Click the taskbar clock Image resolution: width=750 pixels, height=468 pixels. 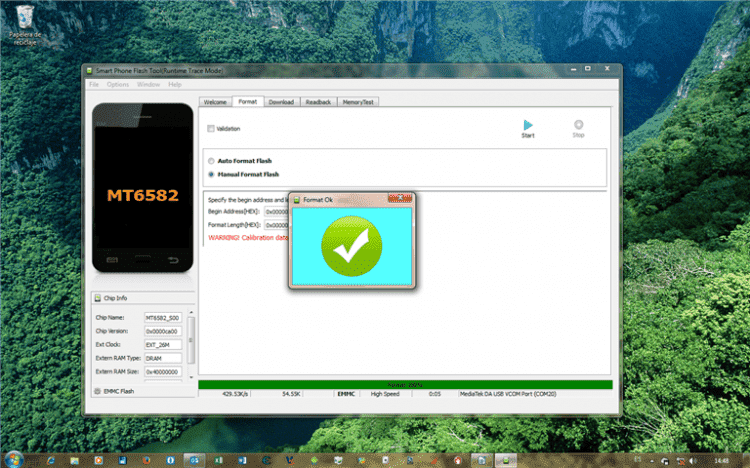(x=721, y=461)
